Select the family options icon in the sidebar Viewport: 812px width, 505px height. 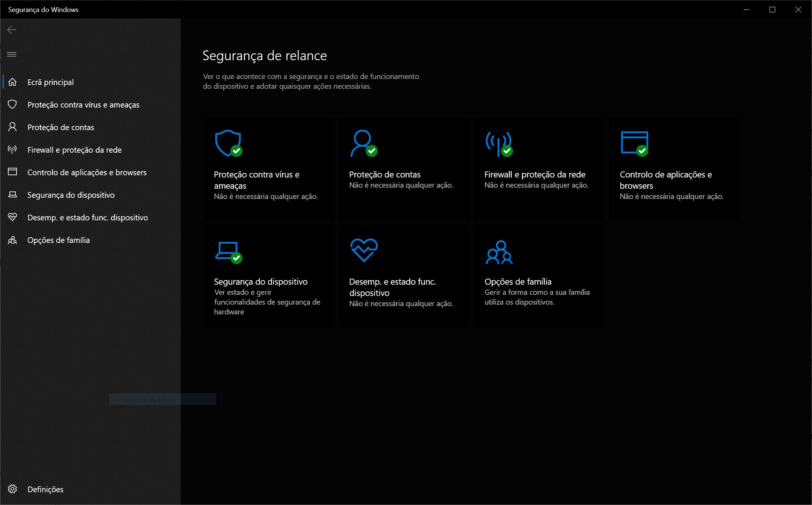12,240
